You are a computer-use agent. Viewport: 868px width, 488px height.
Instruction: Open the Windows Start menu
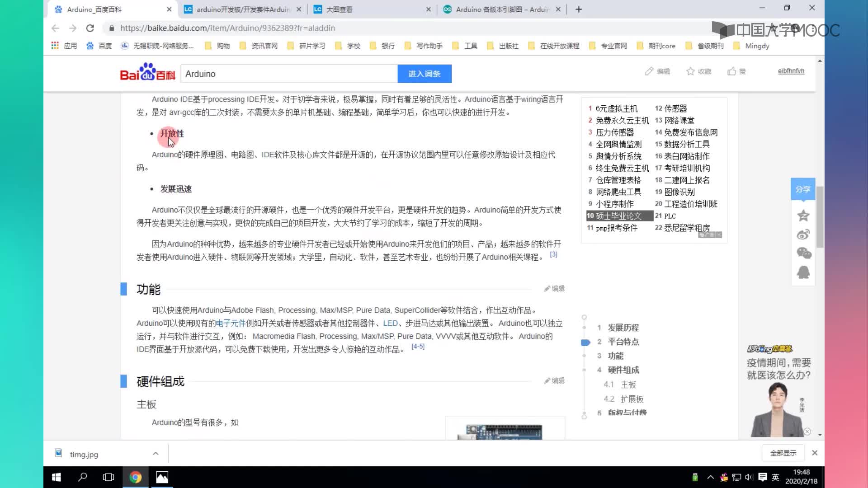[x=57, y=477]
